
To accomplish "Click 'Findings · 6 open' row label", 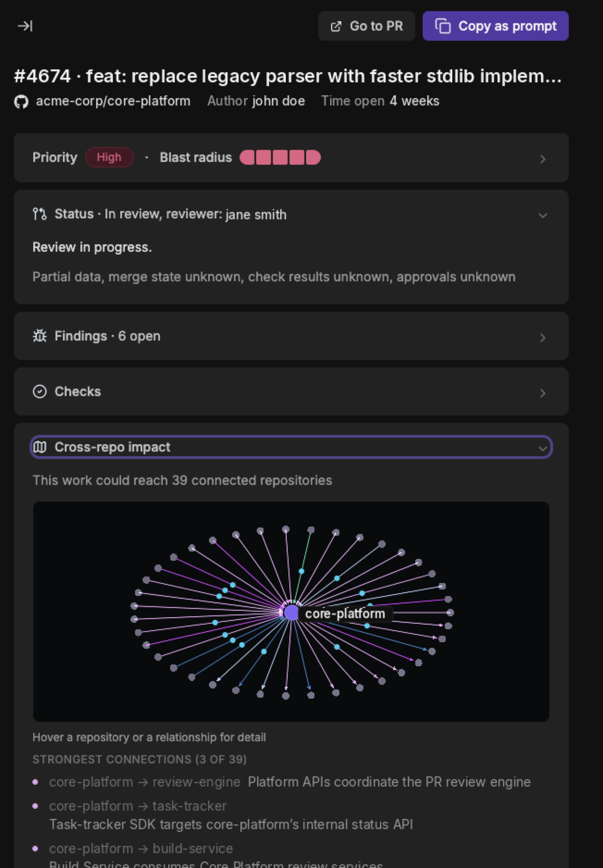I will tap(107, 336).
